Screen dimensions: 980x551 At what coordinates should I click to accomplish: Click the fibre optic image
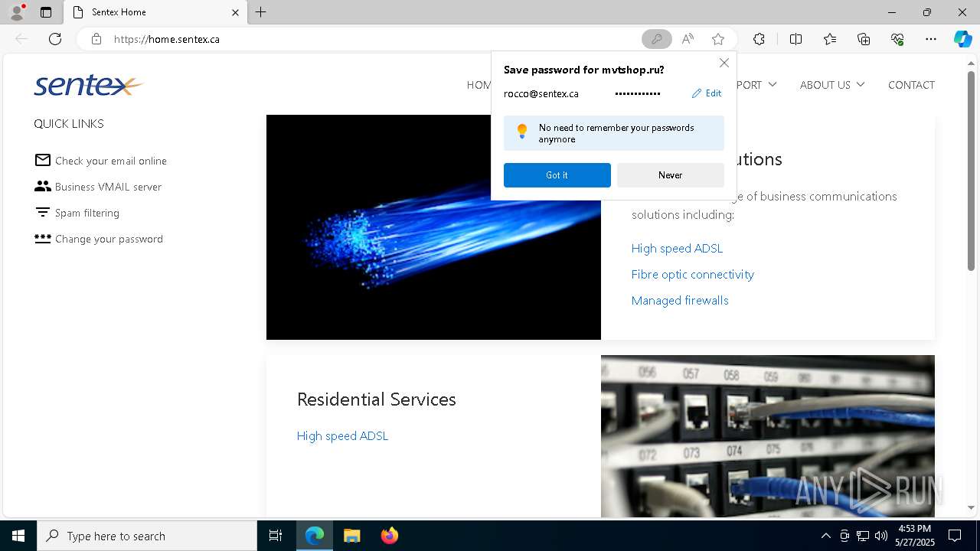click(433, 227)
